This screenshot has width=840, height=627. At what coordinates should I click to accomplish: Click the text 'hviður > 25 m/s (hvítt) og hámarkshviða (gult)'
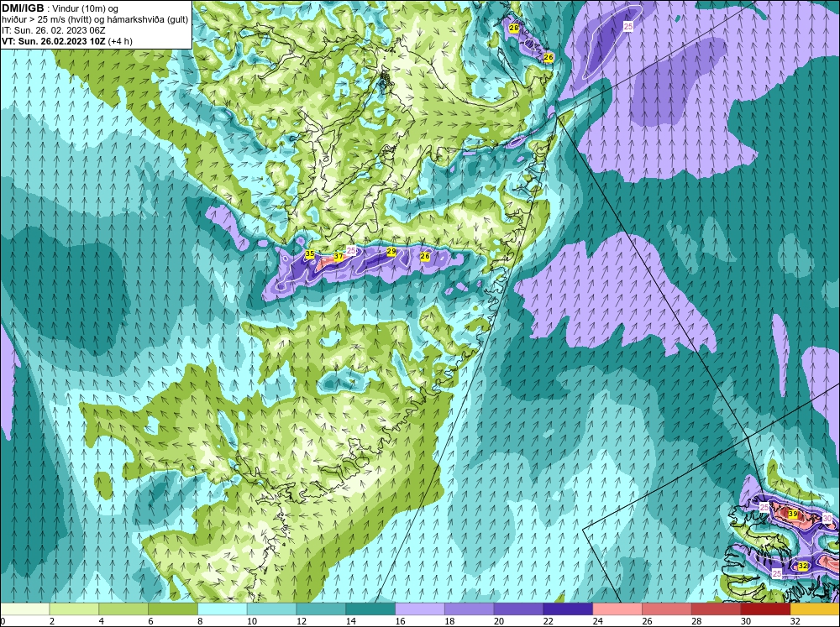(x=95, y=20)
